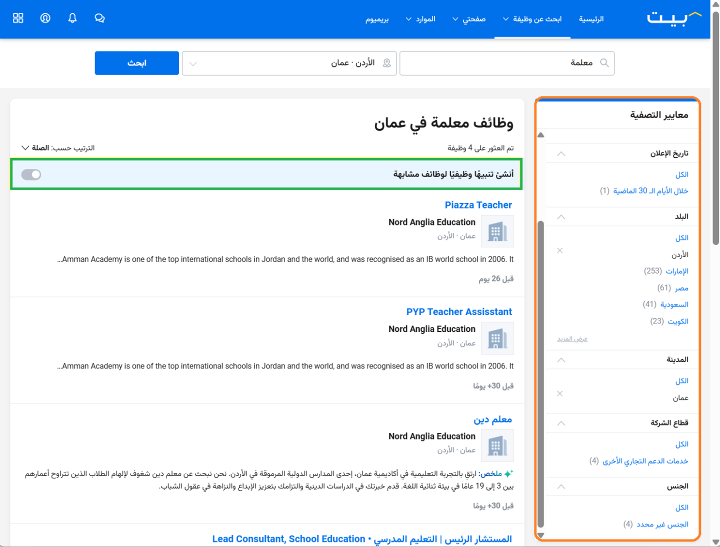Toggle the job alert switch for similar jobs
Viewport: 720px width, 547px height.
31,175
